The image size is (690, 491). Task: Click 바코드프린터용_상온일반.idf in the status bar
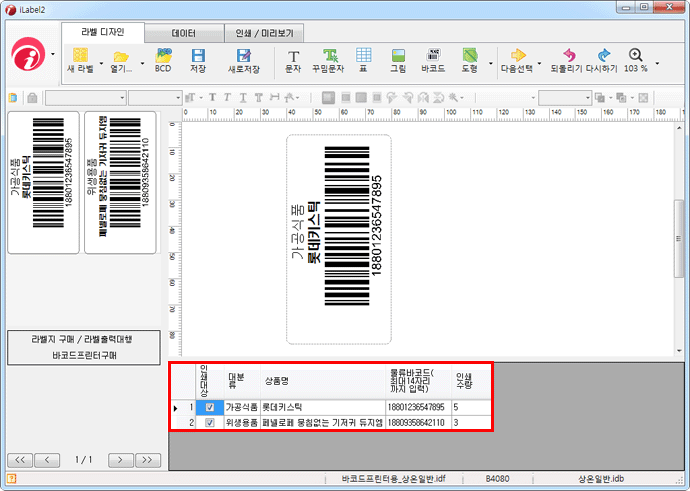click(393, 479)
